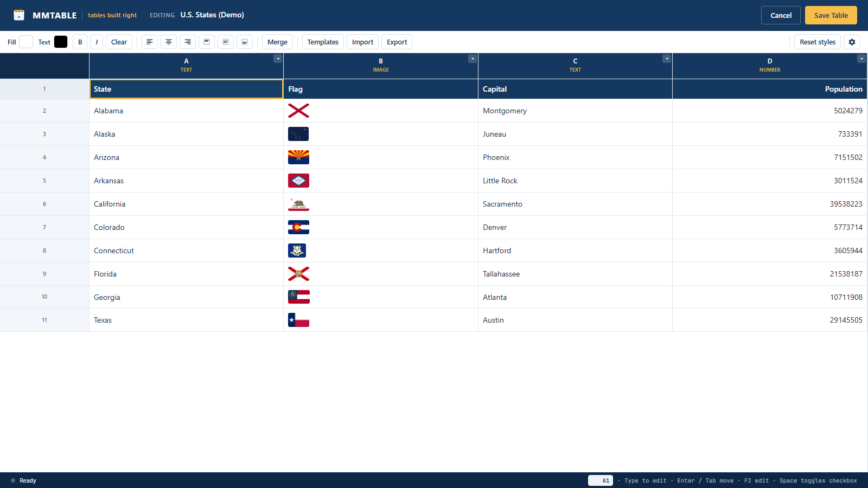Select row number 6 header
Viewport: 868px width, 488px height.
[44, 204]
